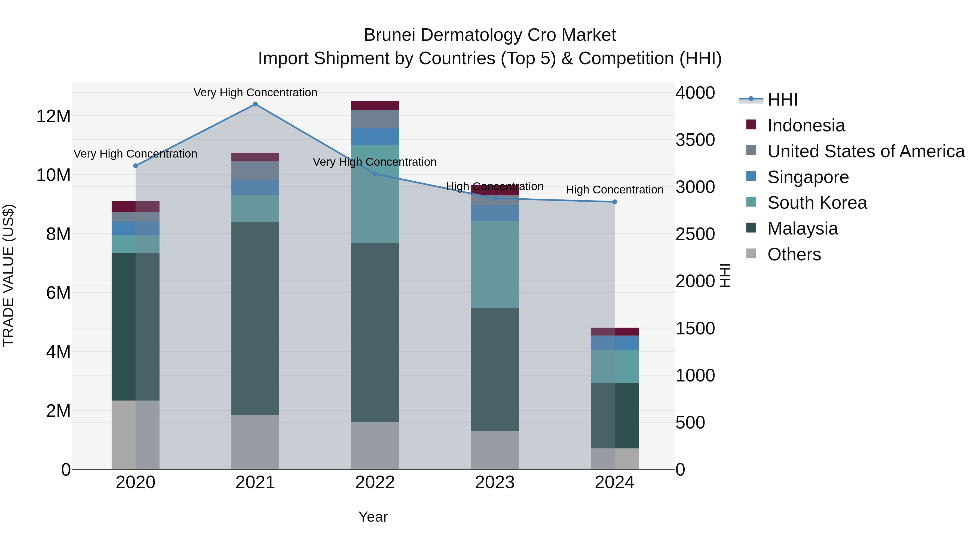This screenshot has height=551, width=980.
Task: Click the 2021 x-axis label
Action: click(x=255, y=482)
